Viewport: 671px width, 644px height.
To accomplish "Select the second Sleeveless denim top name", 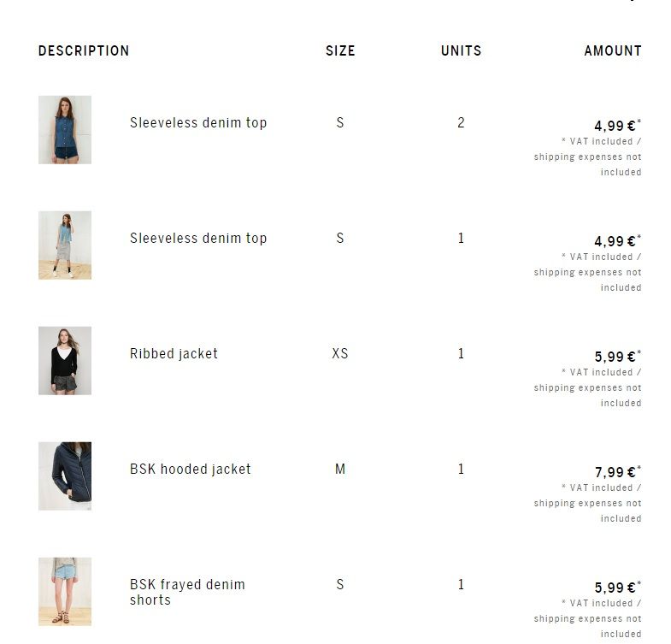I will click(x=198, y=238).
